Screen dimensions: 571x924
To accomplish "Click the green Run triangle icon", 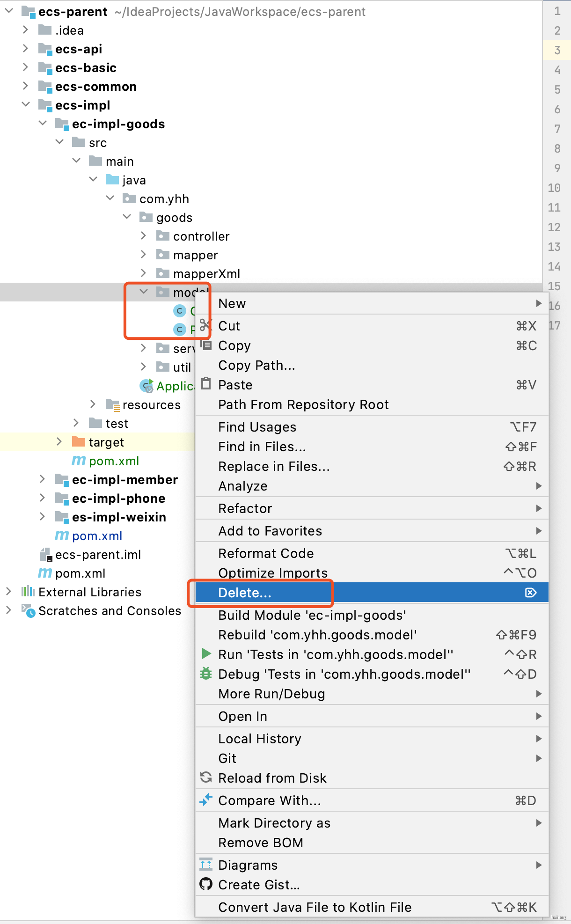I will click(x=206, y=653).
